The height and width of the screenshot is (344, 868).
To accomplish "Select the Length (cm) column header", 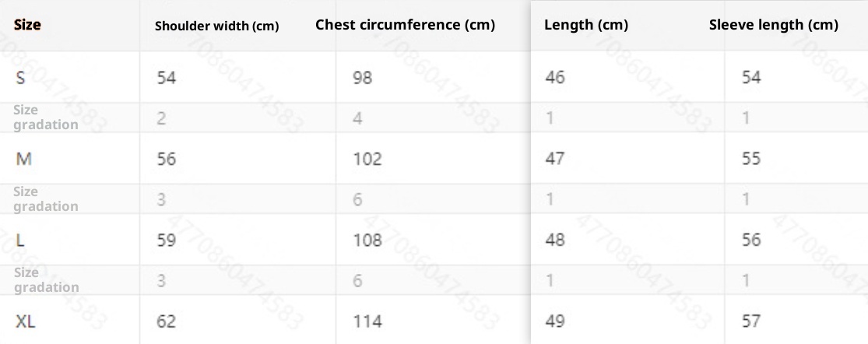I will tap(585, 25).
